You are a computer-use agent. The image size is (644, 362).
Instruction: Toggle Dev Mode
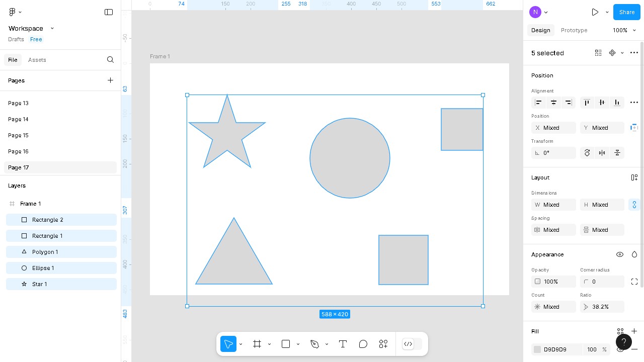(x=408, y=344)
